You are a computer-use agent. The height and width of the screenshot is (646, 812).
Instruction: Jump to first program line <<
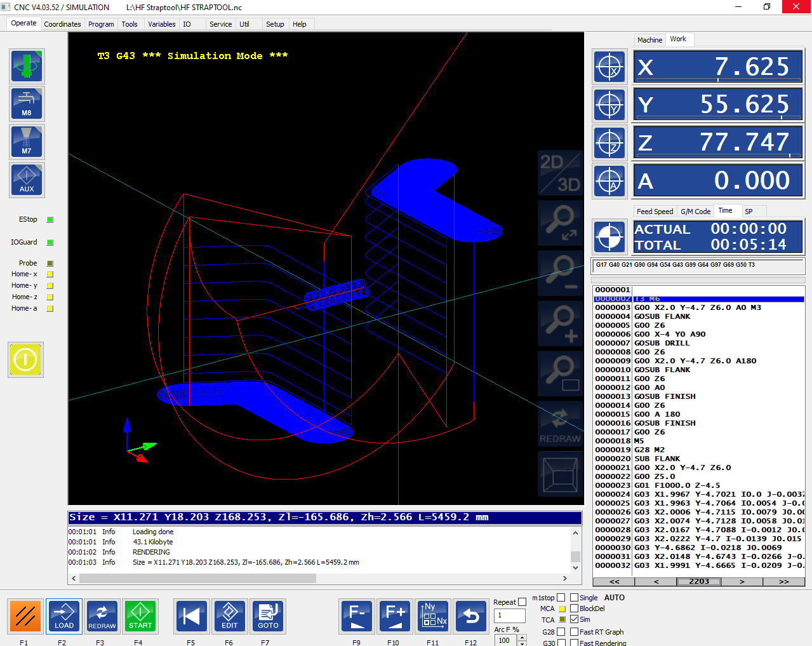click(x=614, y=582)
